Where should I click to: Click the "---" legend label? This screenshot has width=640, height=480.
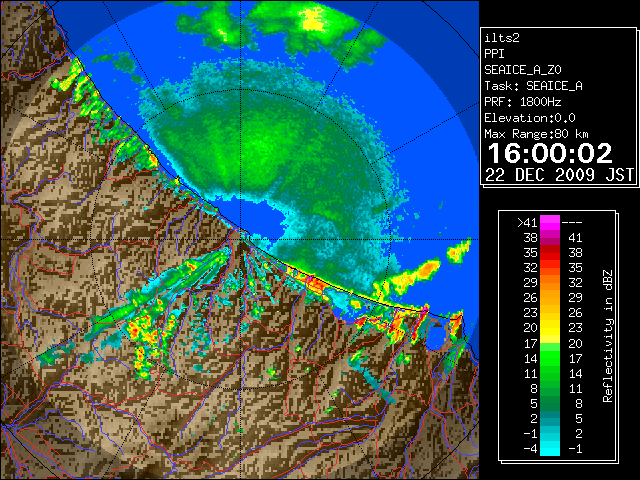pyautogui.click(x=572, y=223)
